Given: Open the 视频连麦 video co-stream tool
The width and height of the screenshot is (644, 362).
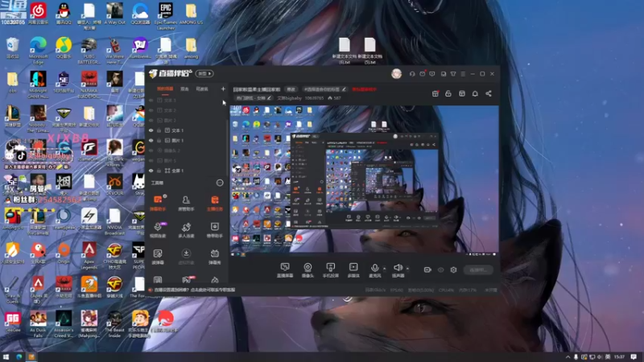Looking at the screenshot, I should (x=158, y=230).
